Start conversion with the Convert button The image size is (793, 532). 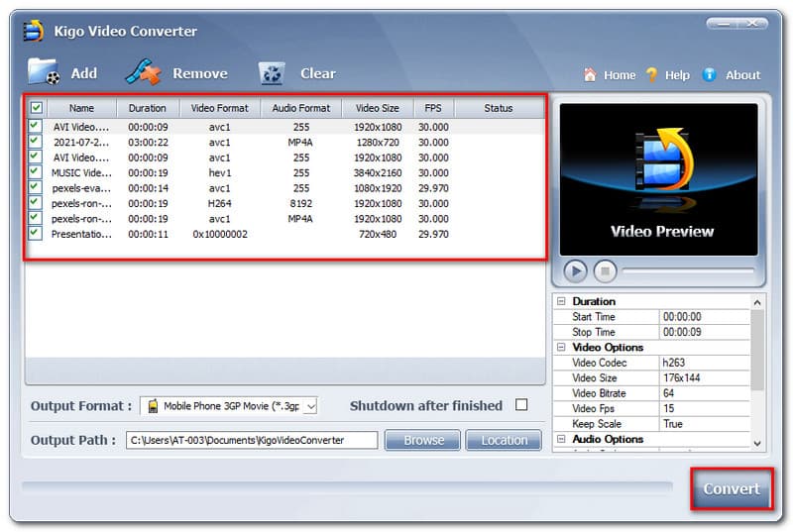coord(732,488)
